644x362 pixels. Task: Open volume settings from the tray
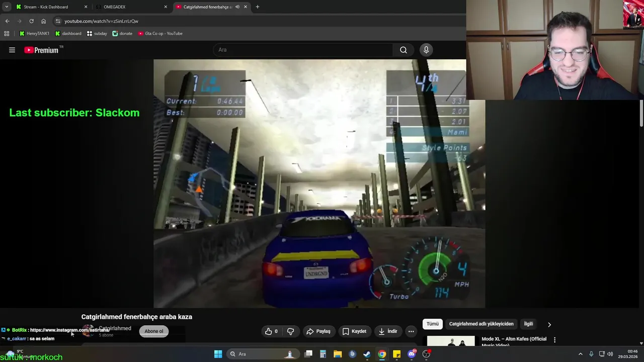609,354
